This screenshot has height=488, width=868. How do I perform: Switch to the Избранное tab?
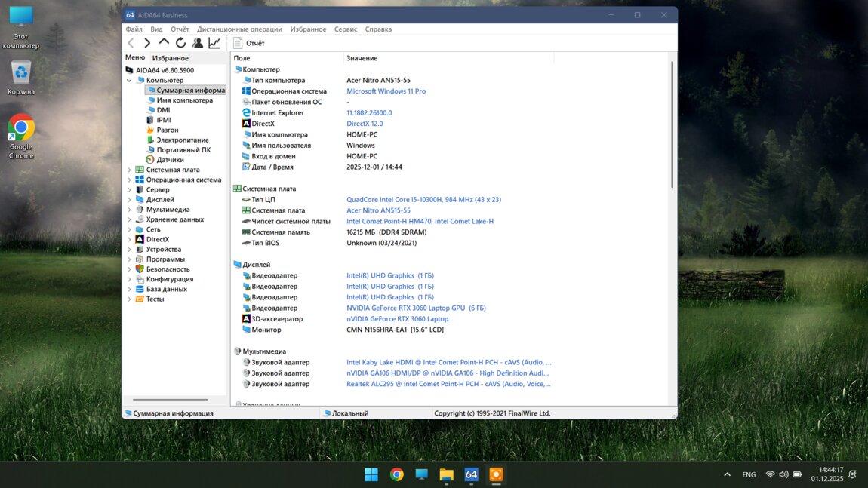pos(170,58)
